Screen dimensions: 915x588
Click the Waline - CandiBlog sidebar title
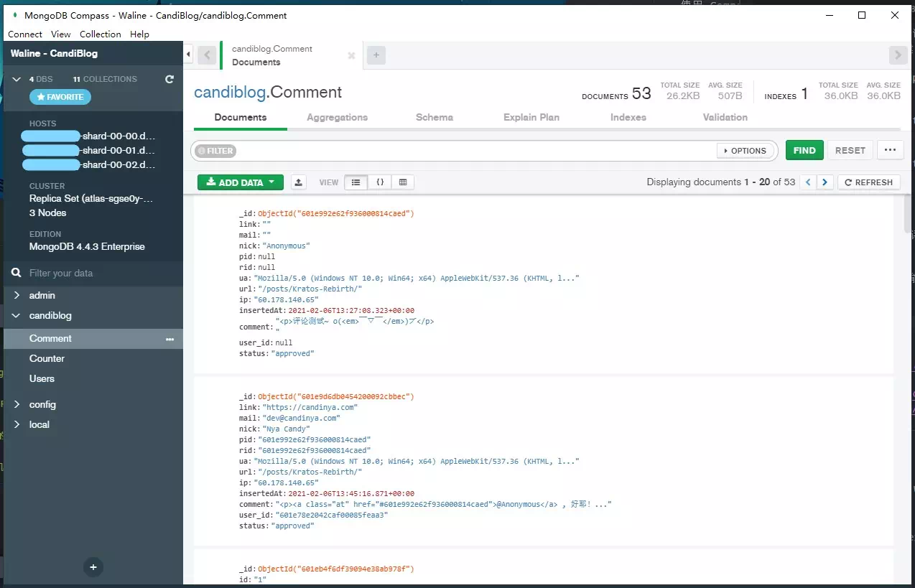[x=54, y=54]
